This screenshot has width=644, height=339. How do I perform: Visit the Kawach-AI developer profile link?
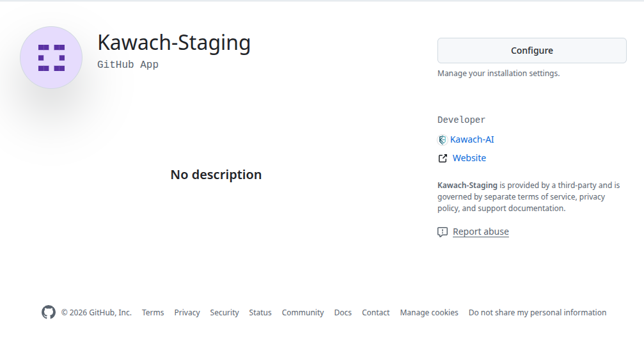(472, 139)
